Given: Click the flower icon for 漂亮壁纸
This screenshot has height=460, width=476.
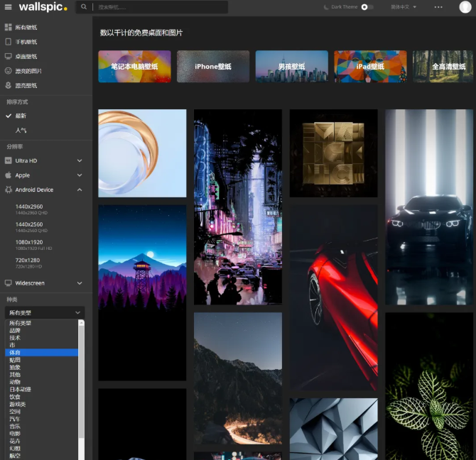Looking at the screenshot, I should tap(9, 85).
